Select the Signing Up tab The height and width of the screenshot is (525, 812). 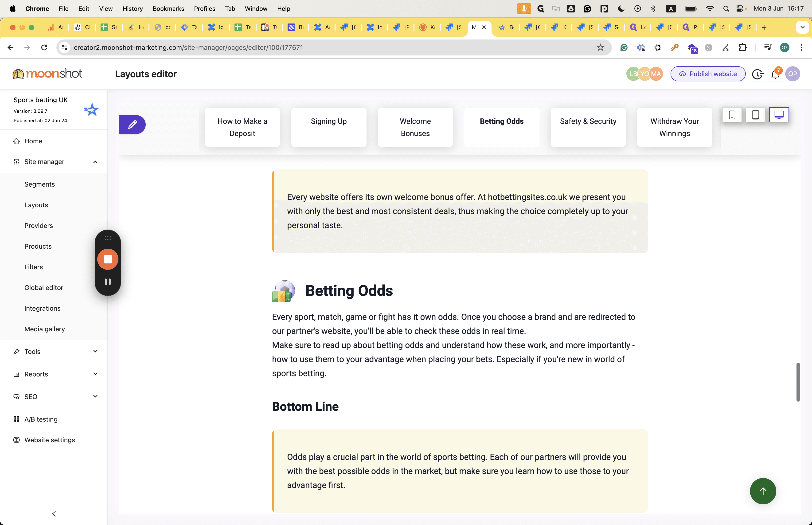[329, 128]
